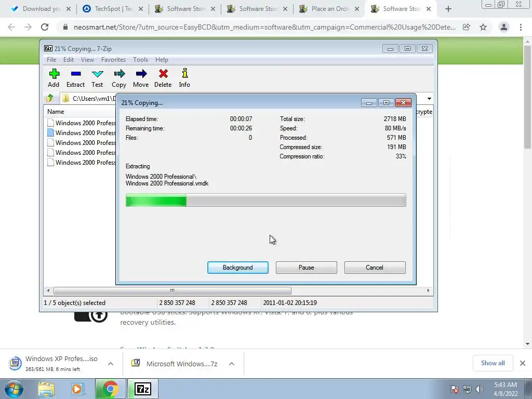The height and width of the screenshot is (399, 532).
Task: Open Chrome's three-dot menu
Action: pos(521,27)
